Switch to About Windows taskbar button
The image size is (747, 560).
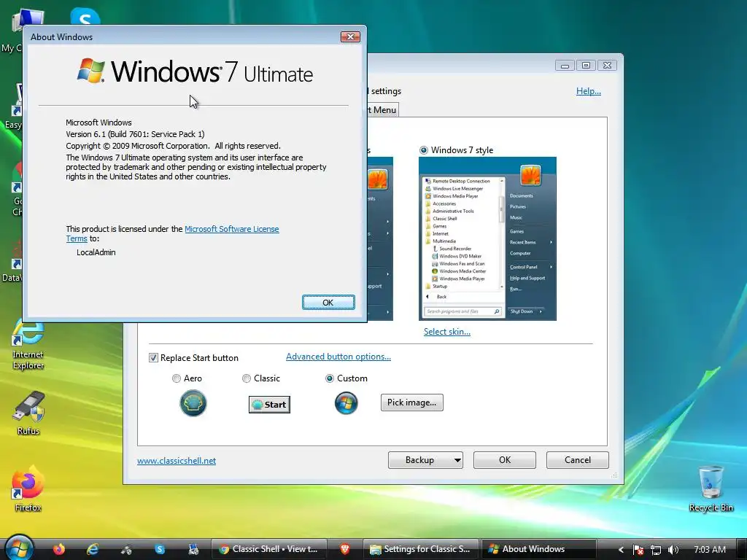point(539,549)
